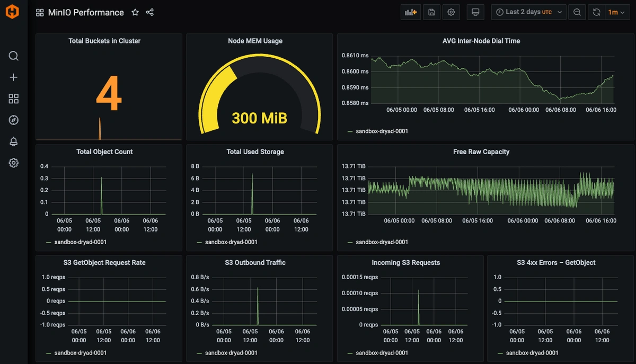Toggle sandbox-dryad-0001 legend in S3 Outbound Traffic
Viewport: 636px width, 364px height.
(x=231, y=352)
